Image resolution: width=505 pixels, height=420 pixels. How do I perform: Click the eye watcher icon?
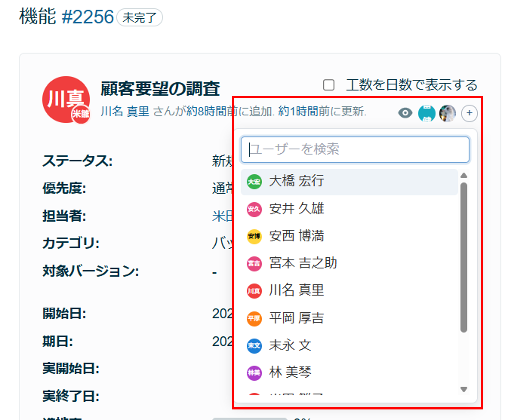pyautogui.click(x=405, y=113)
